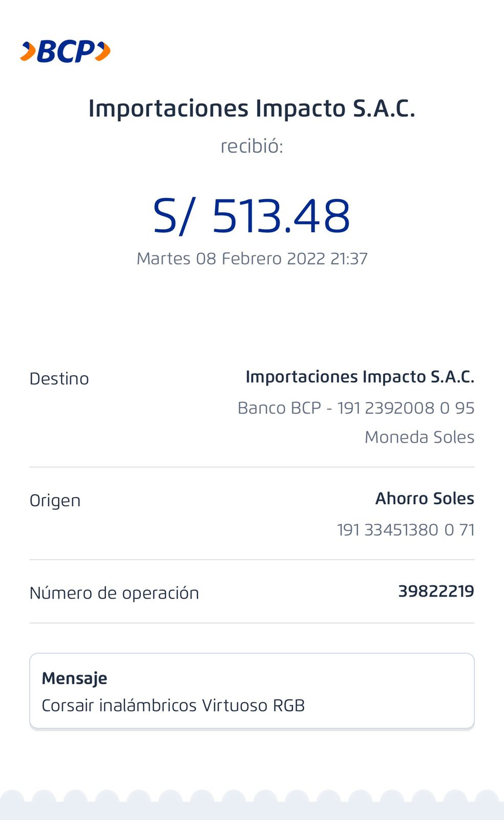Select the operation number 39822219
Screen dimensions: 504x820
(436, 591)
